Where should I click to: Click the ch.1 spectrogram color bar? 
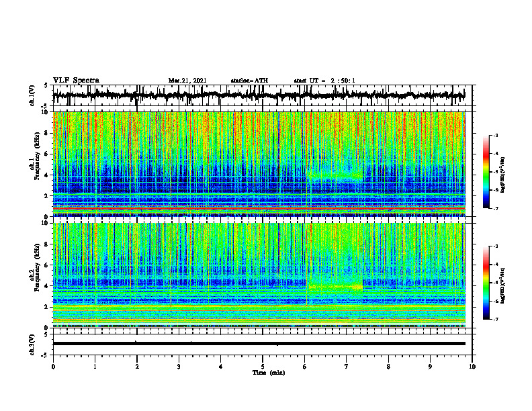486,172
